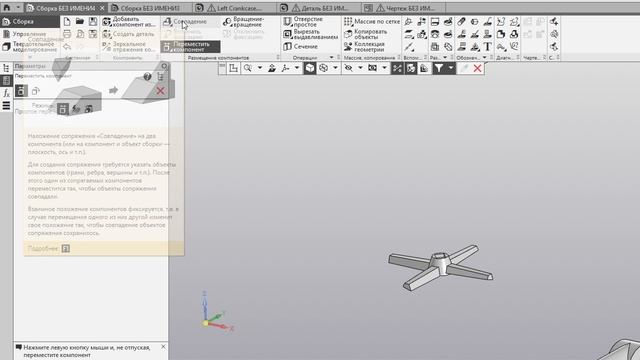The width and height of the screenshot is (640, 360).
Task: Open the zoom options dropdown arrow
Action: 260,68
